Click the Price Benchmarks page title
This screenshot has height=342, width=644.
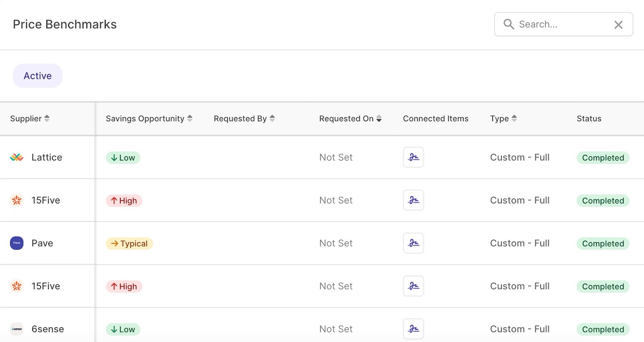click(x=65, y=24)
